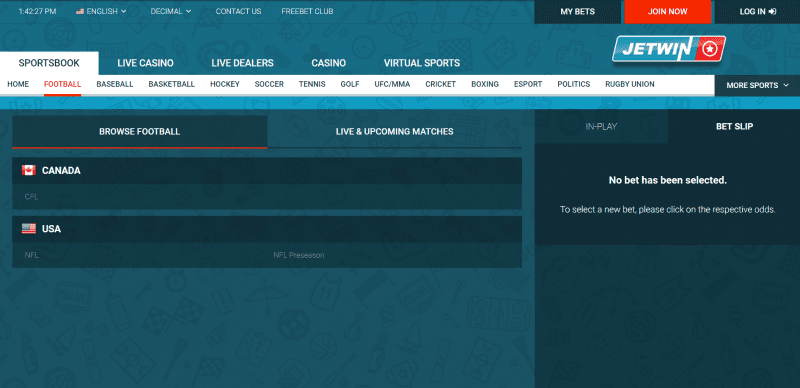The height and width of the screenshot is (388, 800).
Task: Switch to the In-Play panel tab
Action: [x=601, y=127]
